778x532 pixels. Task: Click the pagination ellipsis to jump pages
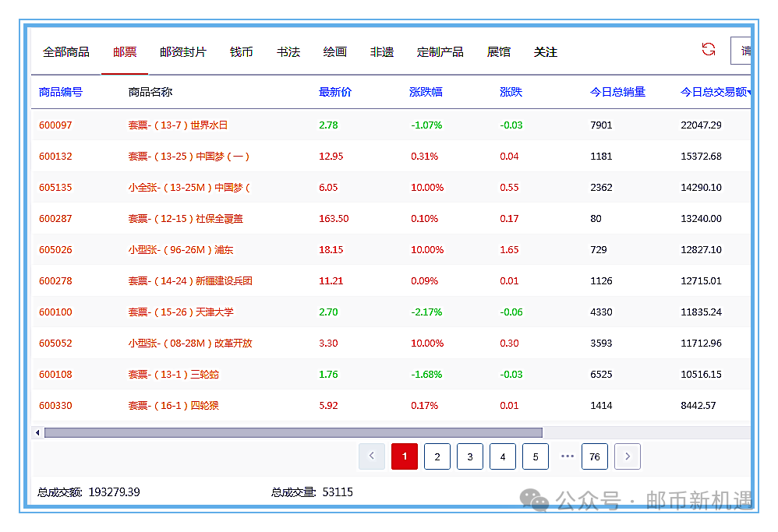tap(568, 456)
